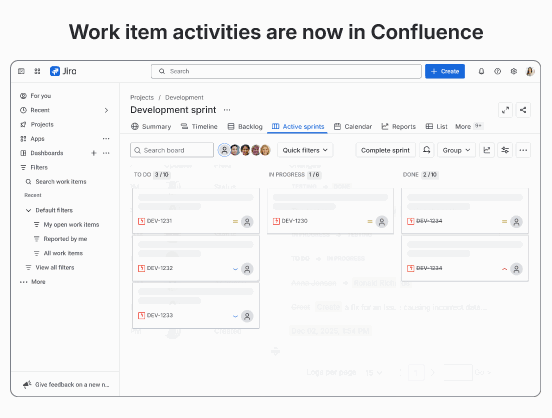552x418 pixels.
Task: Open the DEV-1232 card
Action: coord(196,258)
